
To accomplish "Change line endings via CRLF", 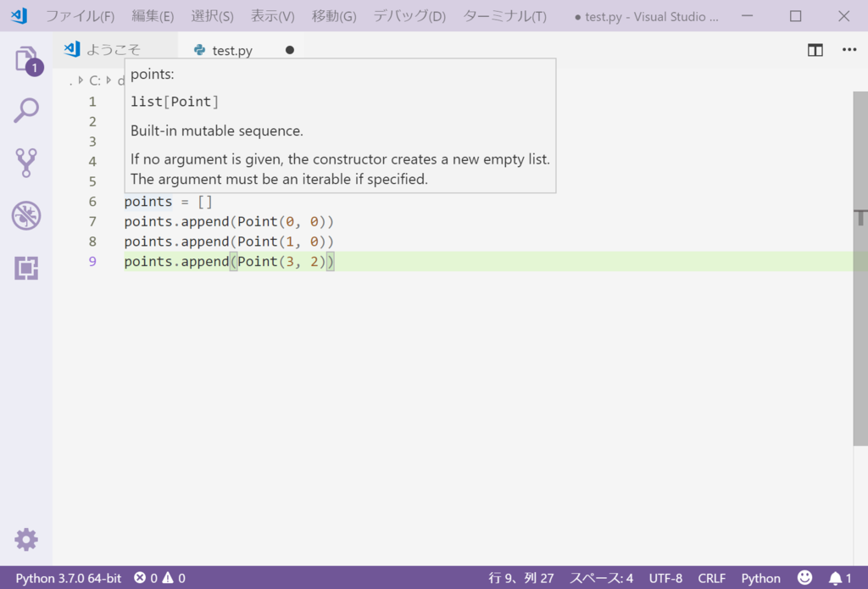I will click(x=712, y=579).
